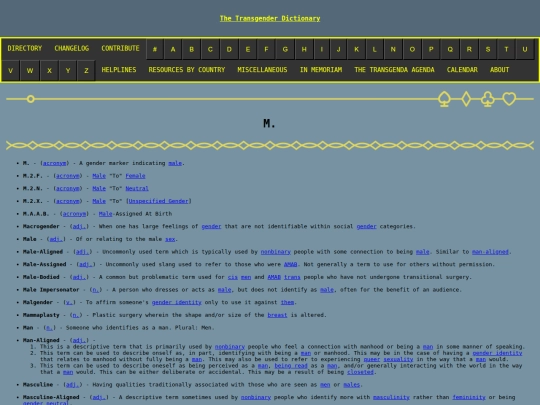
Task: Open masculinity link in Masculine-Aligned entry
Action: pyautogui.click(x=391, y=397)
